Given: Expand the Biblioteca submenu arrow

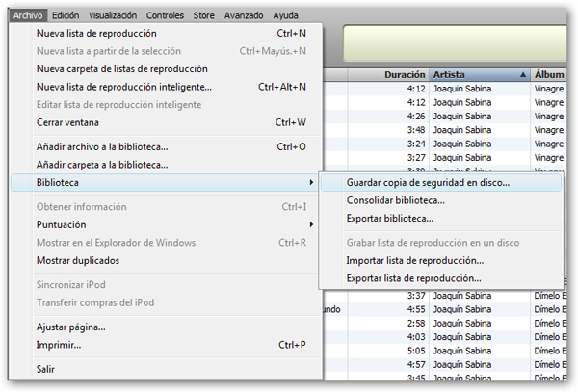Looking at the screenshot, I should [x=310, y=182].
